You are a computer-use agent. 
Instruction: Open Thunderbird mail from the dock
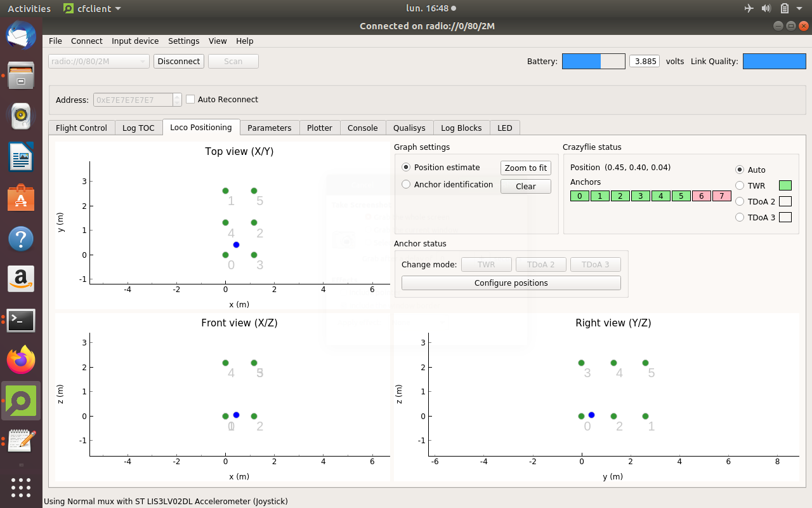(x=21, y=35)
